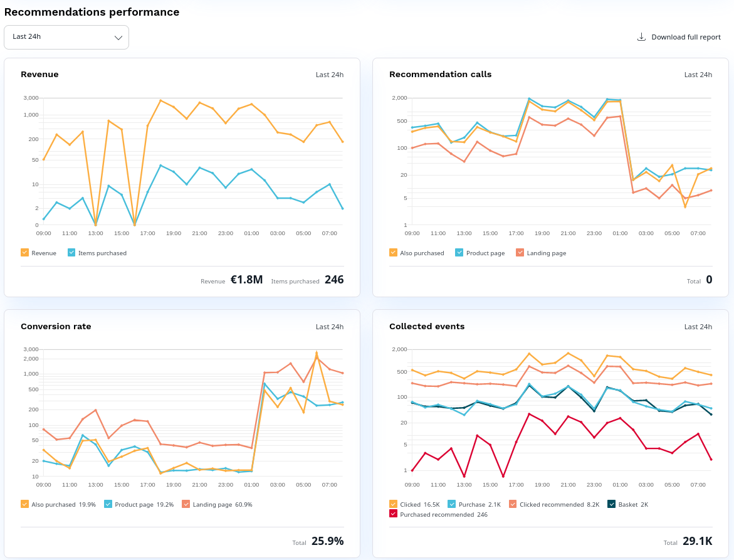This screenshot has height=560, width=734.
Task: Click the Total 25.9% conversion figure
Action: click(x=327, y=541)
